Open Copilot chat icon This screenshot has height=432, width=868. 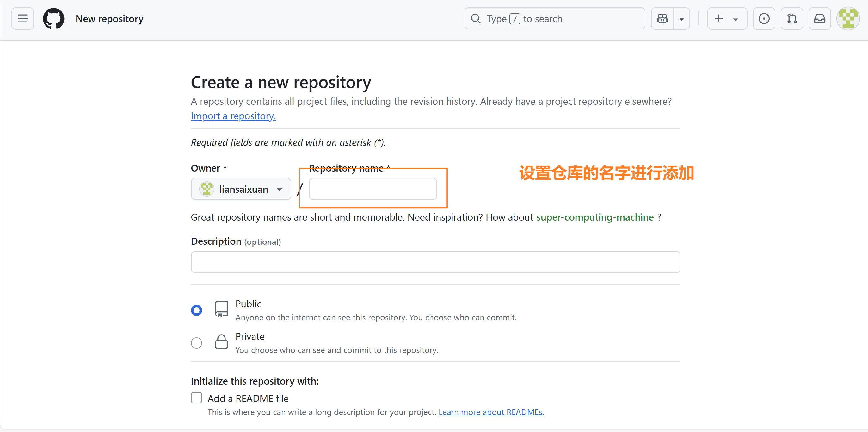(662, 19)
